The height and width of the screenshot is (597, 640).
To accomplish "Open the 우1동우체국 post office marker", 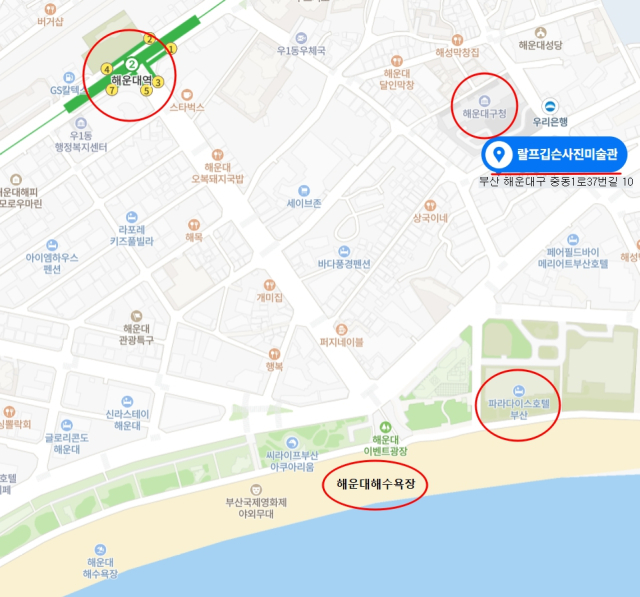I will point(301,38).
